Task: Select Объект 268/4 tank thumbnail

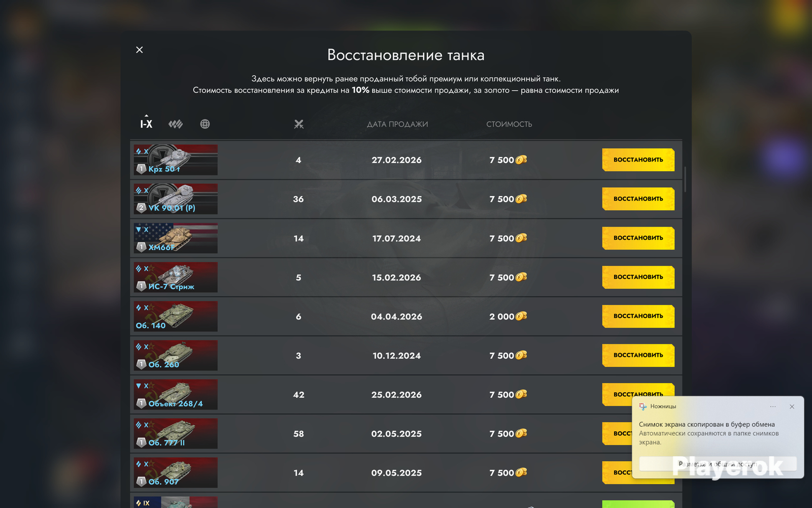Action: tap(176, 394)
